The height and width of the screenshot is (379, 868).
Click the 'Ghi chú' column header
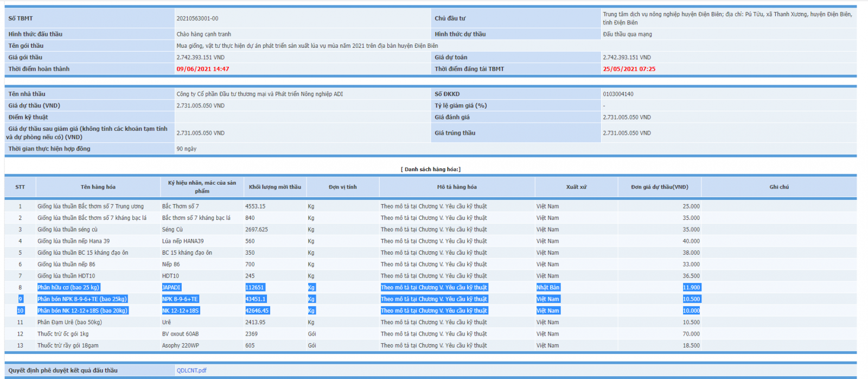[778, 187]
